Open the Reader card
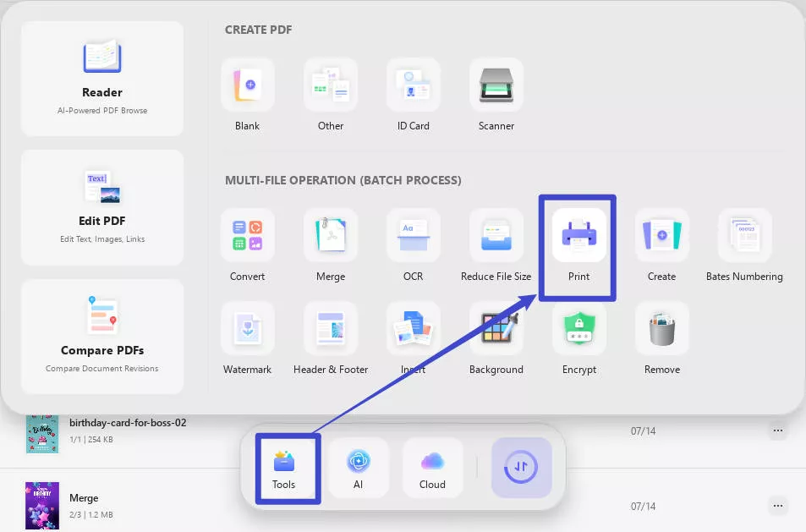Image resolution: width=806 pixels, height=532 pixels. 102,79
